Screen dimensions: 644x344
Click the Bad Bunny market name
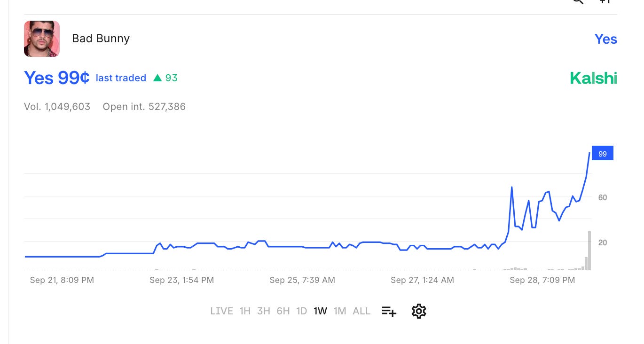(101, 39)
